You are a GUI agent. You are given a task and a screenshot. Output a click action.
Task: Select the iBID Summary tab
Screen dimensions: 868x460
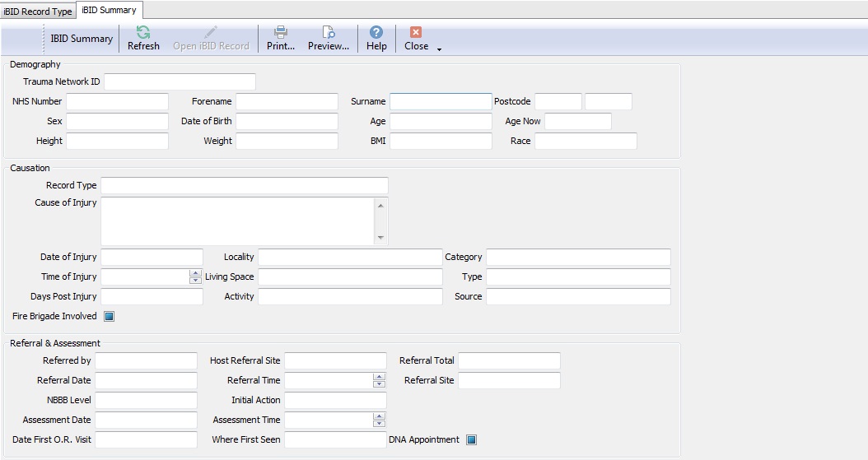click(x=109, y=10)
